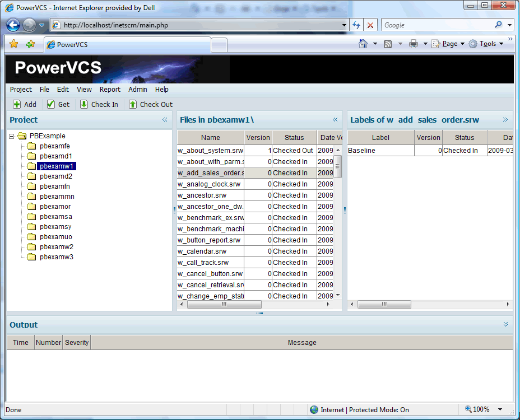Expand the Labels panel chevron
Screen dimensions: 520x420
point(505,120)
